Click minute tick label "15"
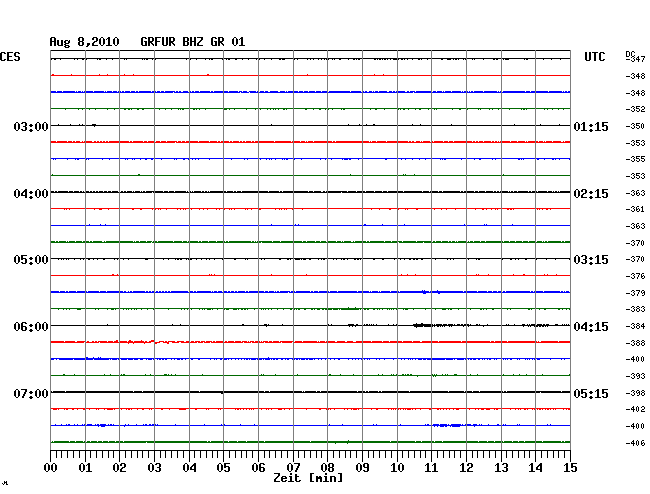 570,468
